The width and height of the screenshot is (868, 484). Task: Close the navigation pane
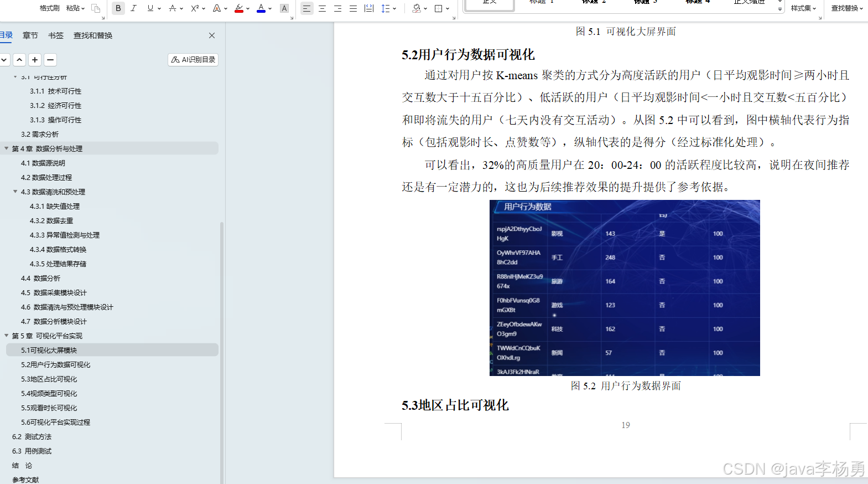212,35
